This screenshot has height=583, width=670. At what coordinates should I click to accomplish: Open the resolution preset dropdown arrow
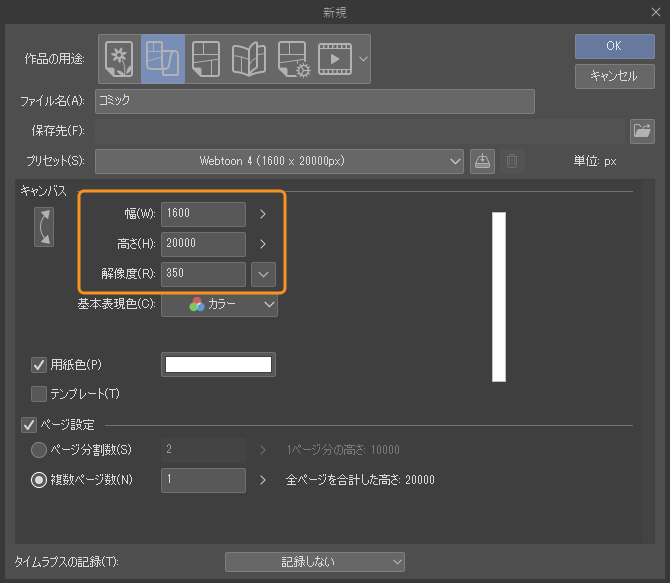(263, 274)
